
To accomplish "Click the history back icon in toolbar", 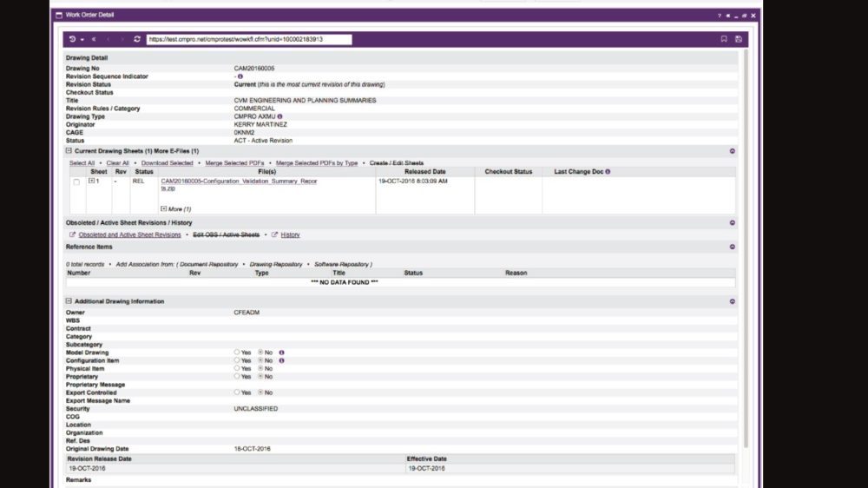I will (73, 39).
